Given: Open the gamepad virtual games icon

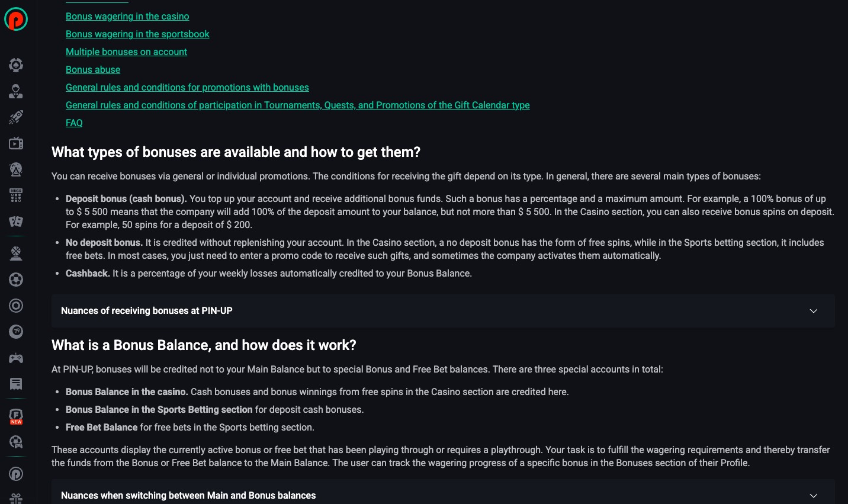Looking at the screenshot, I should pyautogui.click(x=16, y=358).
